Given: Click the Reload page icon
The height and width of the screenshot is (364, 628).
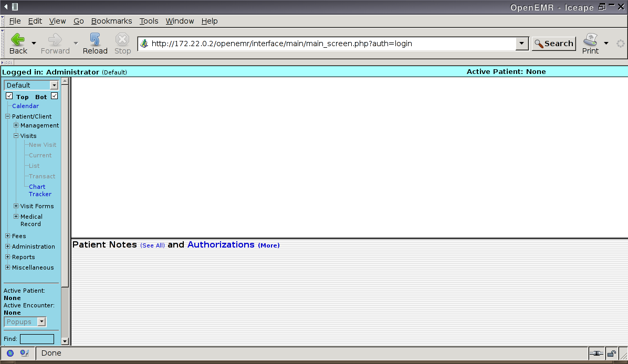Looking at the screenshot, I should 95,40.
